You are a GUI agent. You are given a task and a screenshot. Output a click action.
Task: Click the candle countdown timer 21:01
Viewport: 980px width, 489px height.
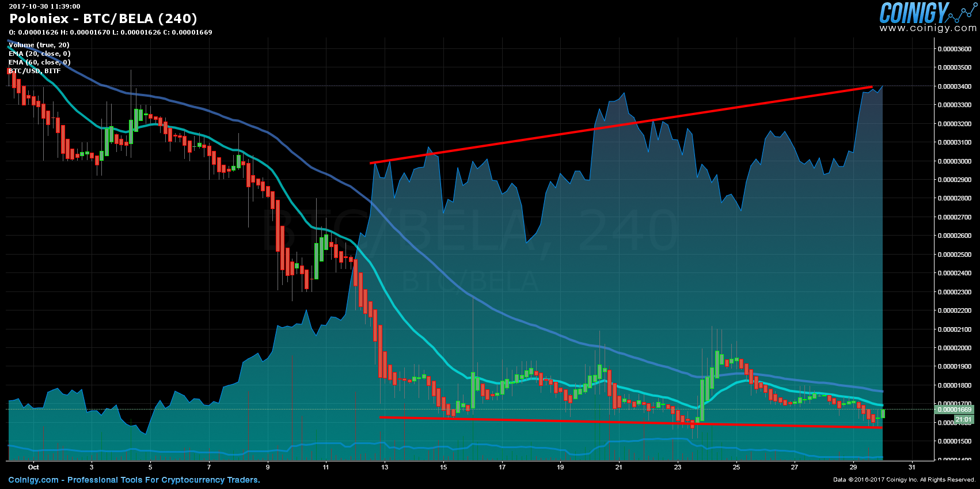(x=963, y=419)
